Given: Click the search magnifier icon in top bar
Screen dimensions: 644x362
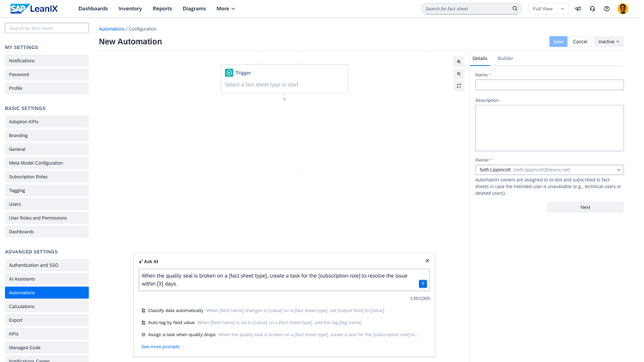Looking at the screenshot, I should click(x=514, y=9).
